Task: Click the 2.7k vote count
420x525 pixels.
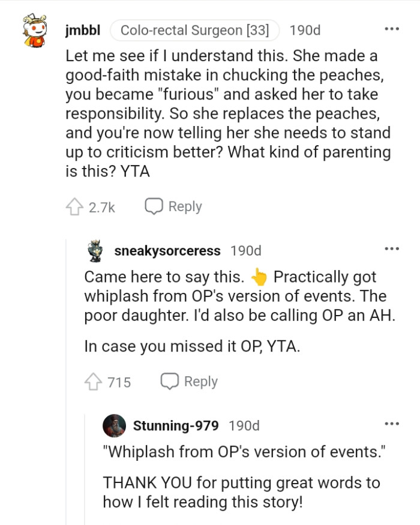Action: (x=102, y=207)
